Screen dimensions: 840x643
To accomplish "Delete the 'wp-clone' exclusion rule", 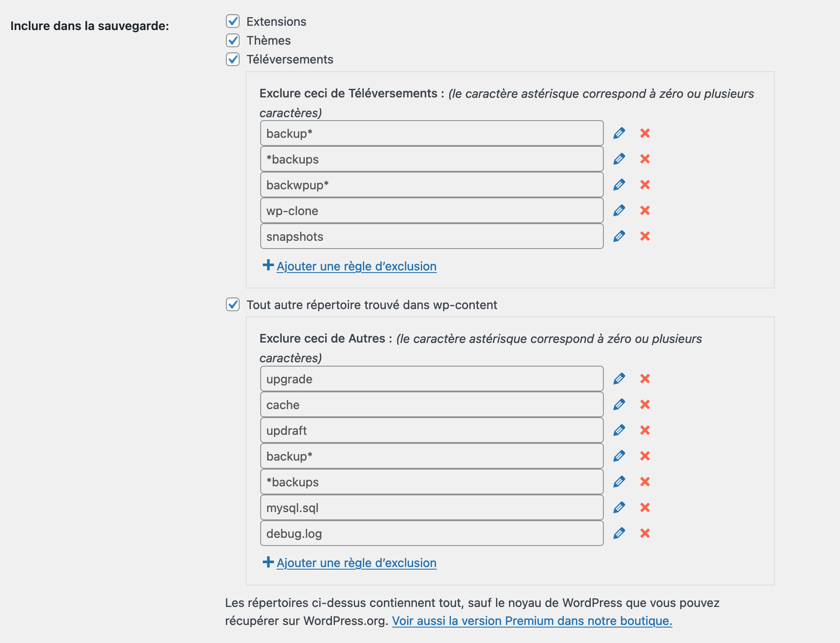I will pos(645,211).
